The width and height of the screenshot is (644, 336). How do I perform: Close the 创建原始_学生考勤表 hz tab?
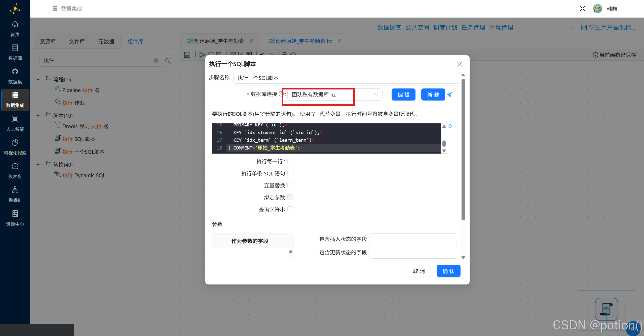(340, 40)
